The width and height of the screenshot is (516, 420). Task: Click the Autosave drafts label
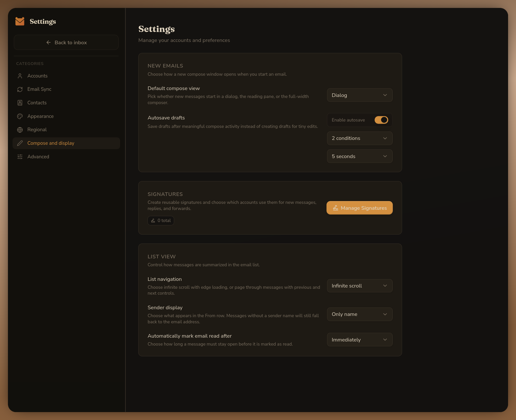166,118
